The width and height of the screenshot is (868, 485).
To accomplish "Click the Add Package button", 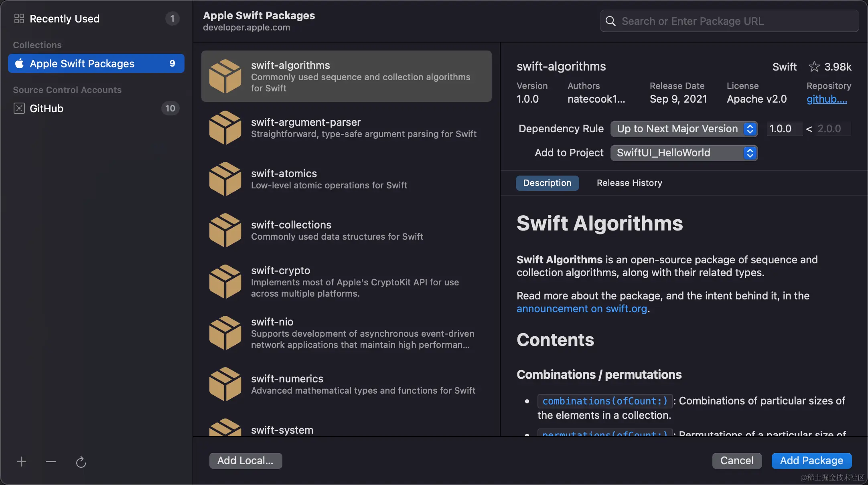I will pos(811,461).
